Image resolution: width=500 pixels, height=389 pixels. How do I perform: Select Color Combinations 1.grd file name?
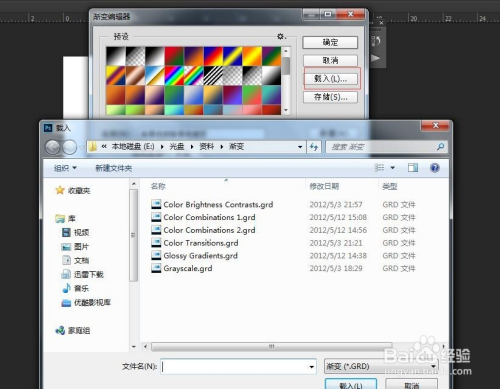coord(209,217)
